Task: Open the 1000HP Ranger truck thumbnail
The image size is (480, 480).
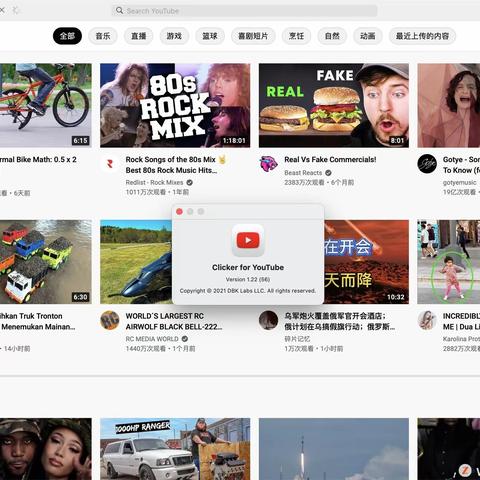Action: tap(175, 449)
